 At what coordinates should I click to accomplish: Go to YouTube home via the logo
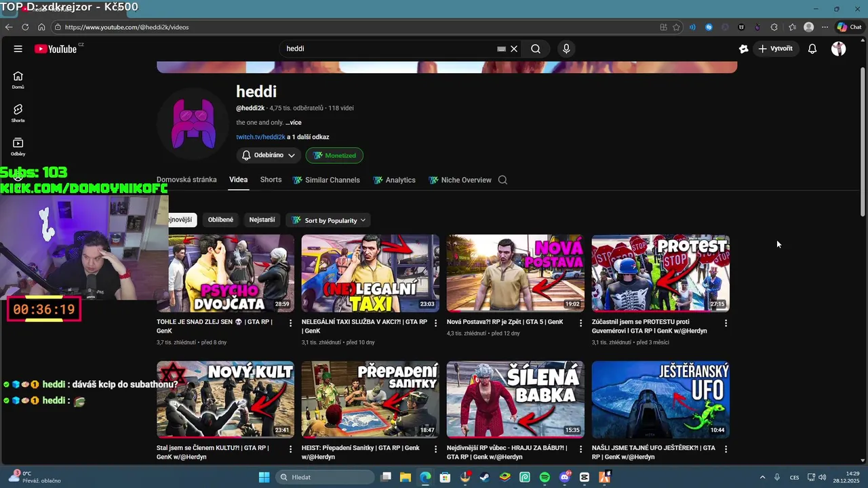point(56,49)
